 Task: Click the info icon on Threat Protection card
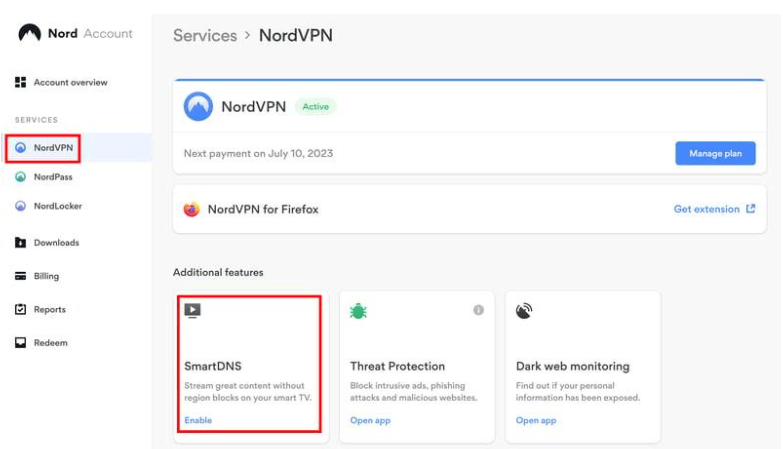tap(478, 310)
